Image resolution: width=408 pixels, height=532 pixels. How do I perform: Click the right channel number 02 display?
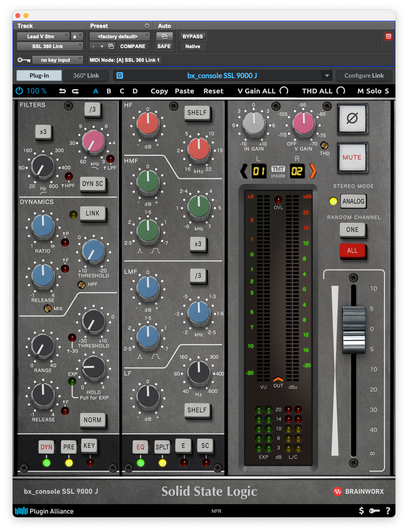(x=297, y=171)
